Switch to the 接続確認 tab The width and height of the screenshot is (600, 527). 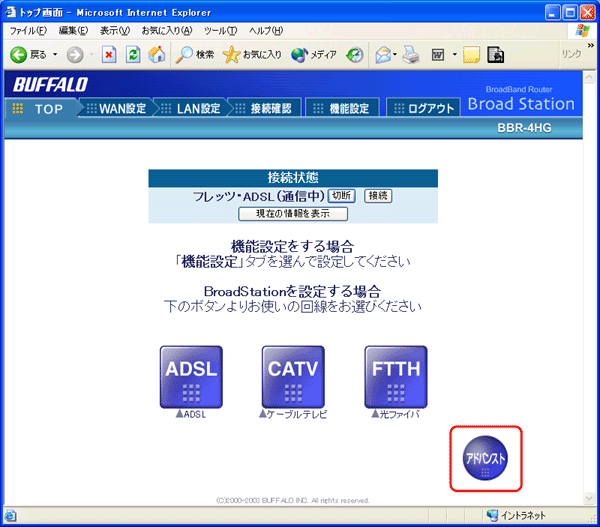point(265,109)
